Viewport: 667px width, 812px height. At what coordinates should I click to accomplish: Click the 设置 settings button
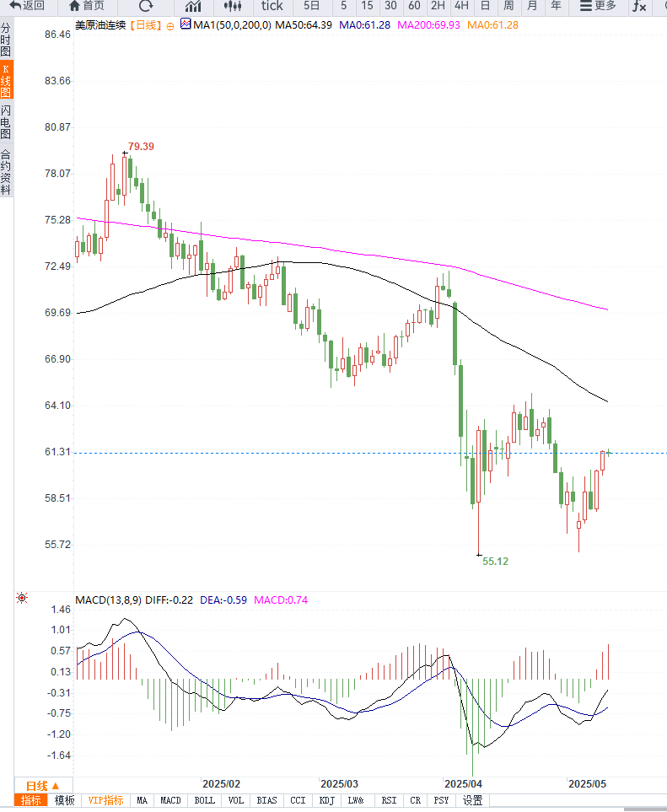click(472, 800)
